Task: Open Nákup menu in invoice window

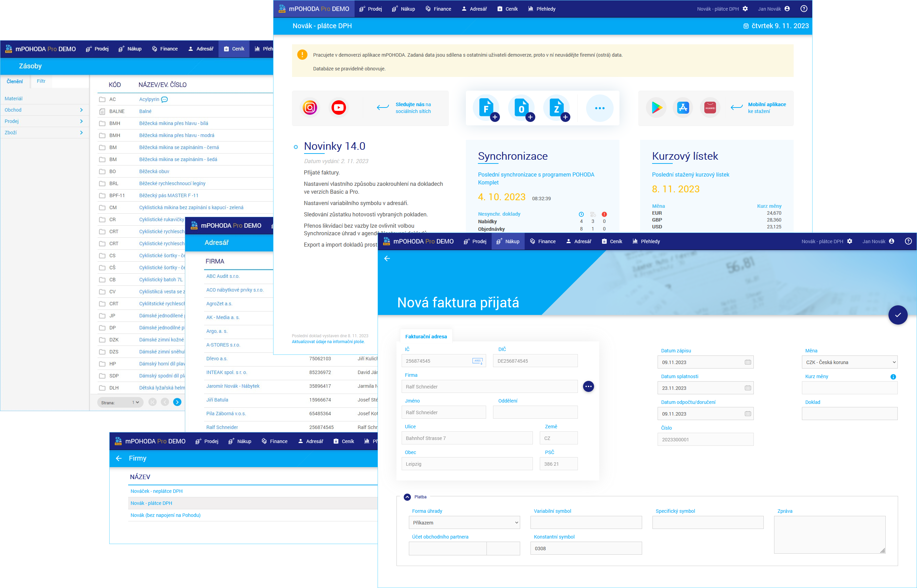Action: point(507,241)
